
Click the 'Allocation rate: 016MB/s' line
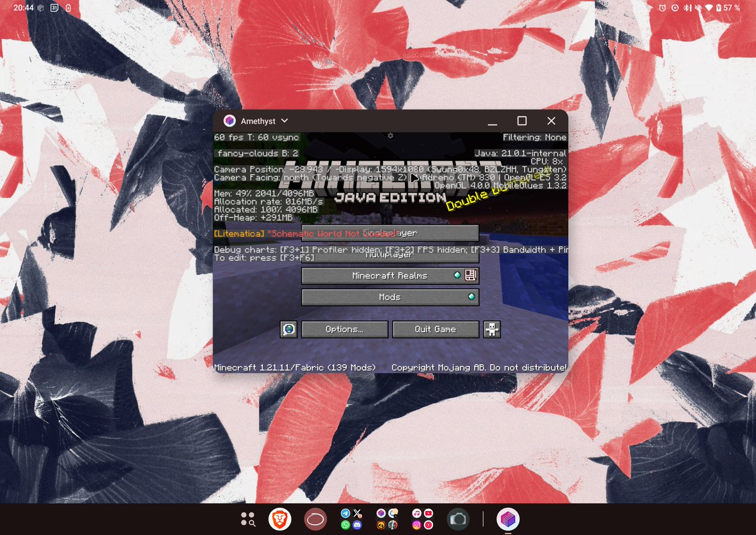[x=268, y=201]
